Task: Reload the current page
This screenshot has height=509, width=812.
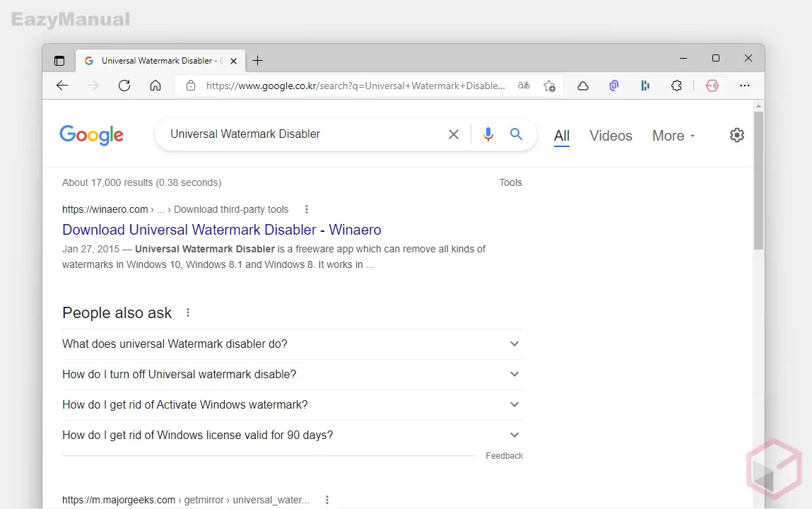Action: 124,86
